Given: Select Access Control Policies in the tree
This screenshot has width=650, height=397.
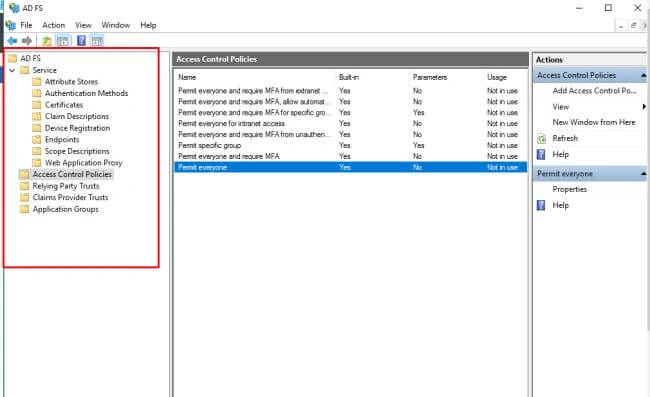Looking at the screenshot, I should click(x=72, y=174).
